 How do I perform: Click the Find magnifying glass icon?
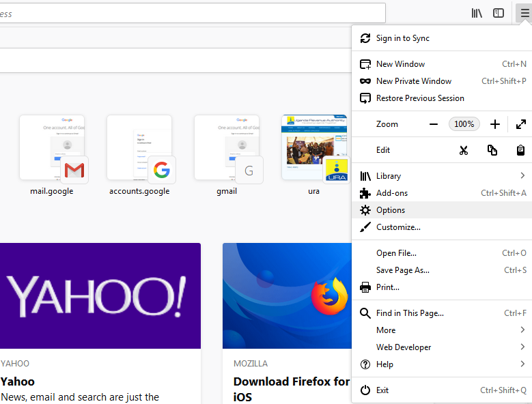click(365, 313)
